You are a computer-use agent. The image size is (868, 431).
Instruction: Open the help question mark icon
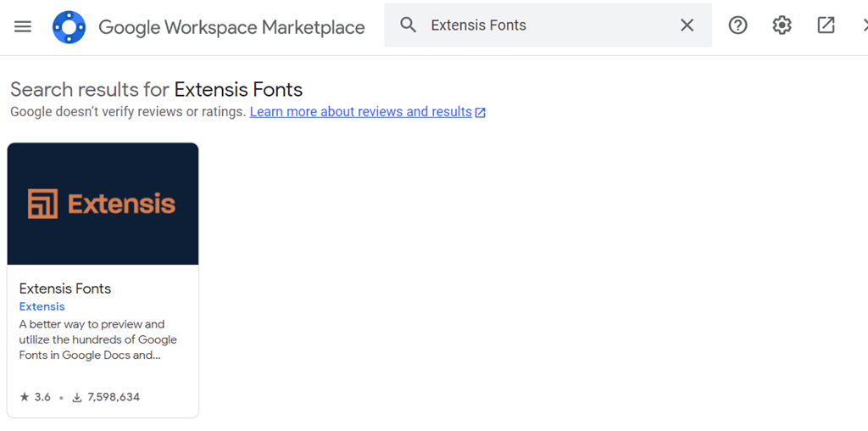737,25
